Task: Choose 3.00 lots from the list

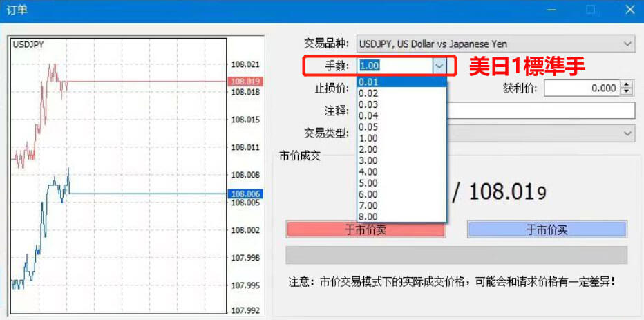Action: (401, 160)
